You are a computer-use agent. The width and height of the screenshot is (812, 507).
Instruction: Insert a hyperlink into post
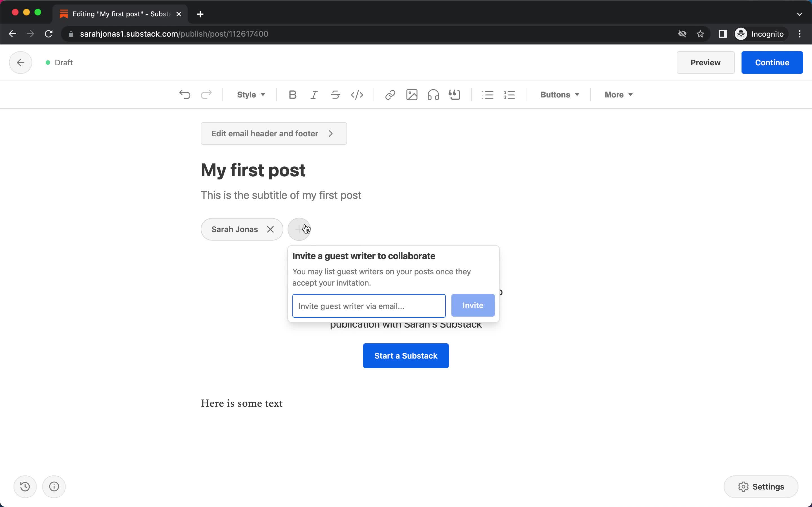click(390, 95)
